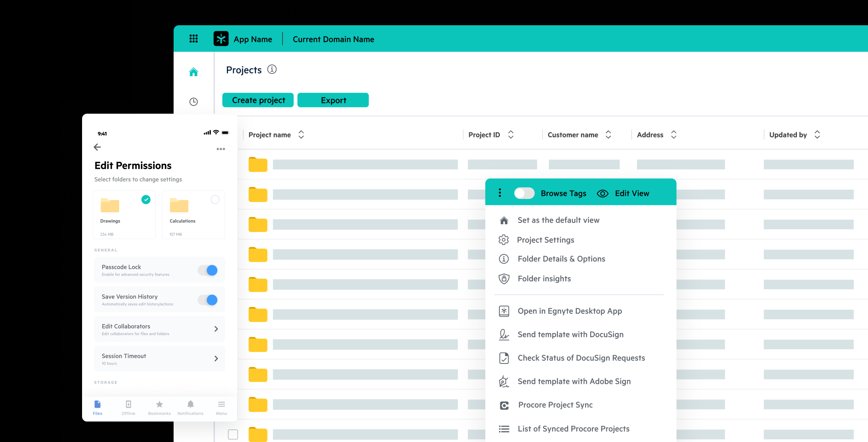
Task: Click the list icon for Synced Procore Projects
Action: coord(504,429)
